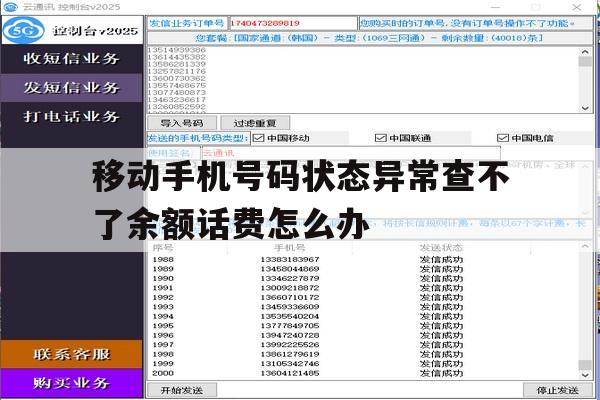The width and height of the screenshot is (600, 400).
Task: Toggle the 中国电信 checkbox
Action: tap(502, 138)
